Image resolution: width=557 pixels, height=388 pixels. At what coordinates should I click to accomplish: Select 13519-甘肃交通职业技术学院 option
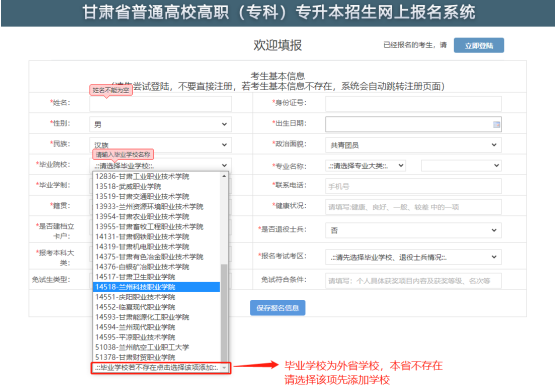(x=156, y=196)
